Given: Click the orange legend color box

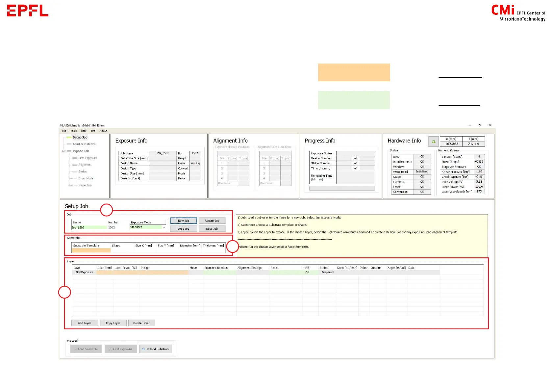Looking at the screenshot, I should (x=354, y=72).
